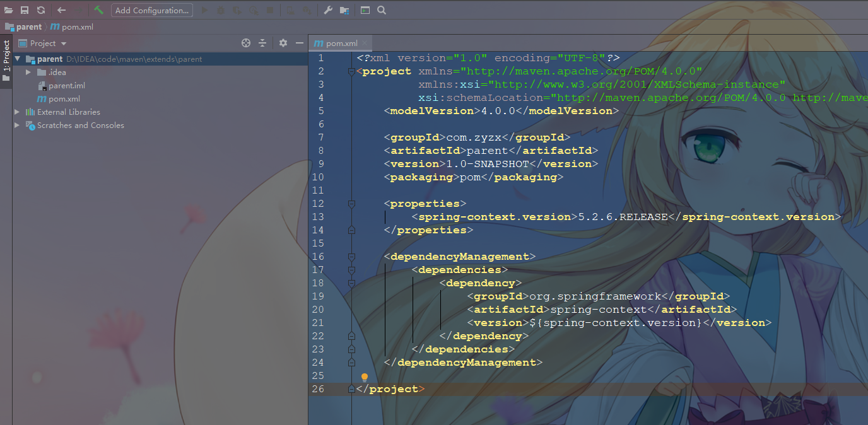
Task: Click the closing </project> tag
Action: click(x=390, y=389)
